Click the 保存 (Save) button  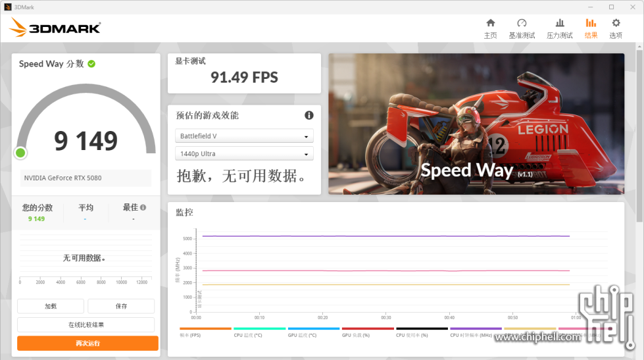[121, 306]
